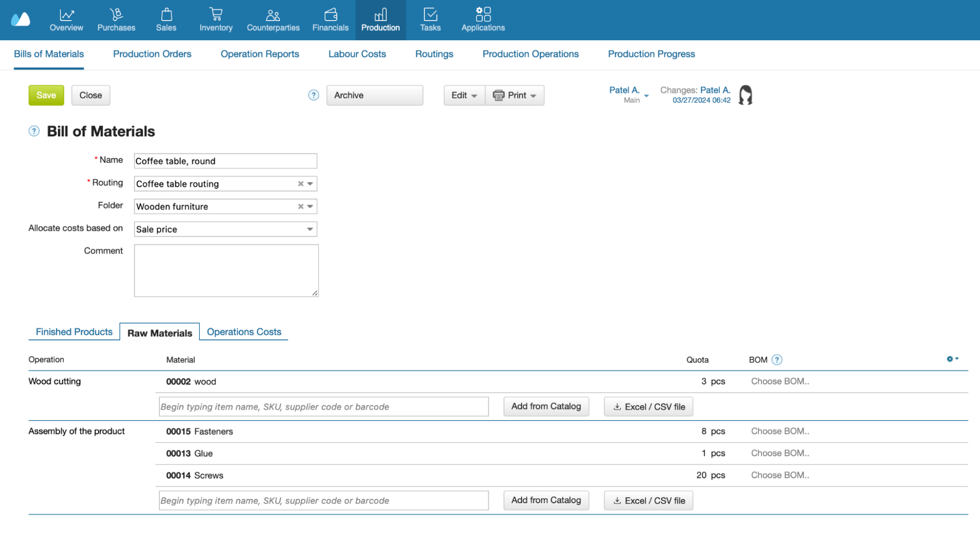Switch to Bills of Materials tab
Viewport: 980px width, 540px height.
tap(49, 54)
